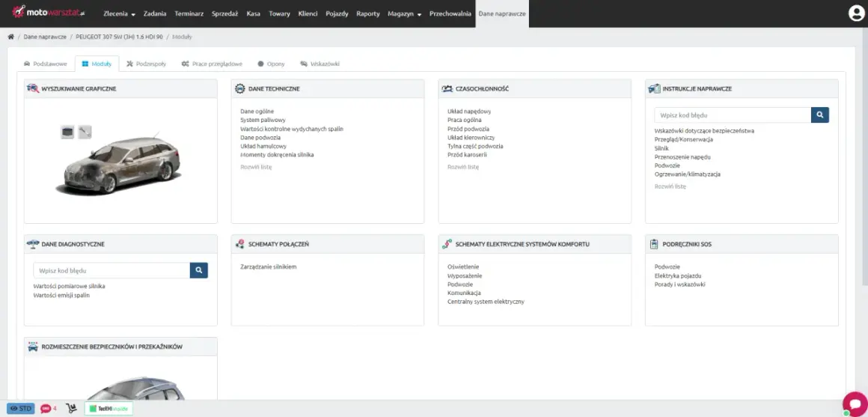868x417 pixels.
Task: Expand list in Instrukcje naprawcze panel
Action: pos(670,186)
